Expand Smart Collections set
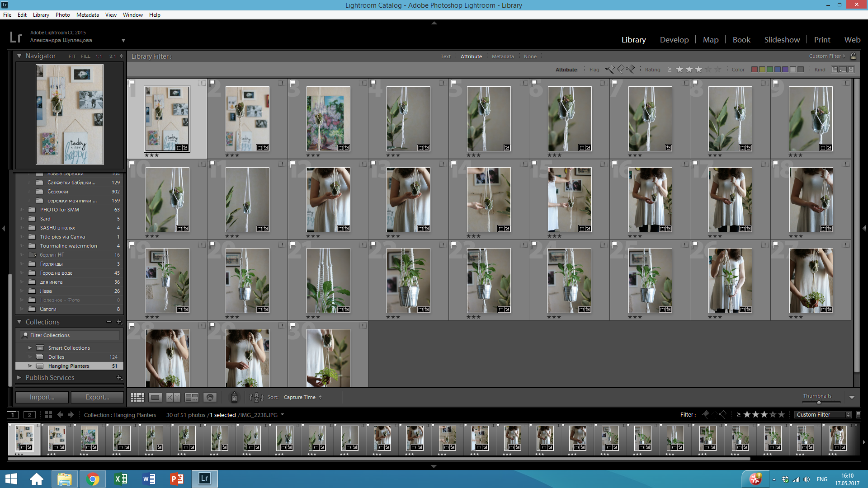Image resolution: width=868 pixels, height=488 pixels. 30,348
